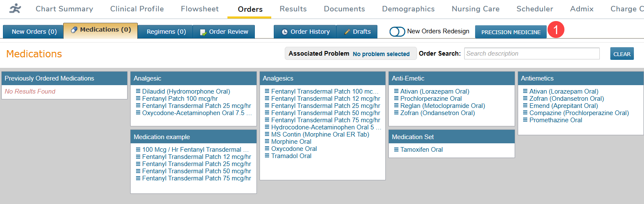
Task: Click the Drafts pencil icon
Action: pos(347,32)
